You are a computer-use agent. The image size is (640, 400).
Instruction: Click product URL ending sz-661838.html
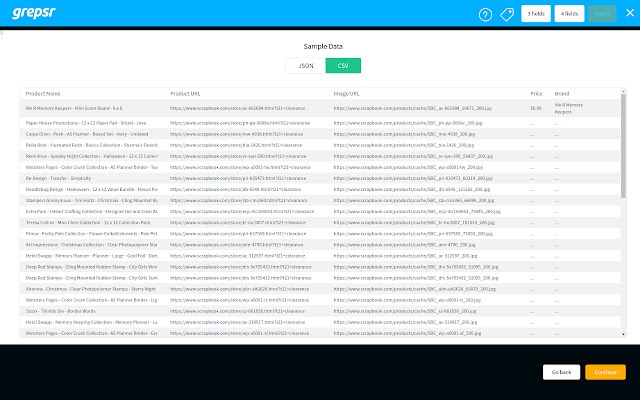[237, 311]
